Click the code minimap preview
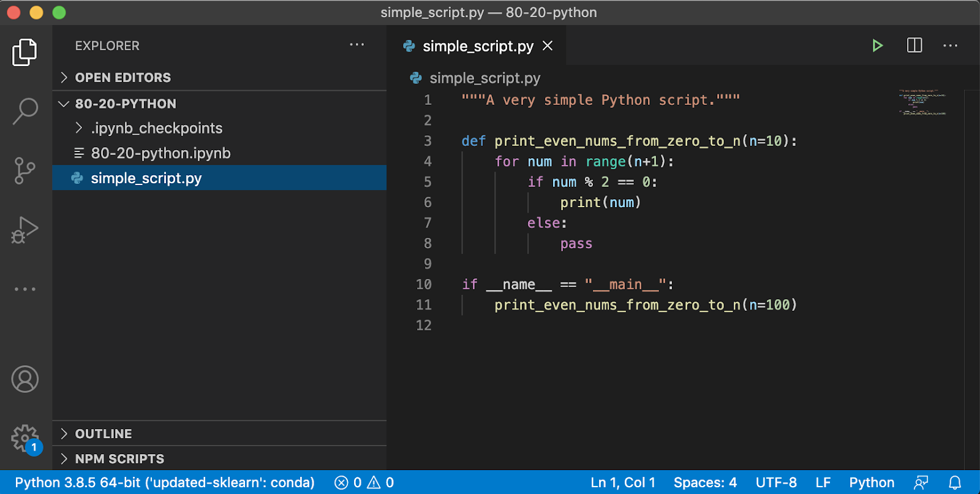 click(x=922, y=102)
